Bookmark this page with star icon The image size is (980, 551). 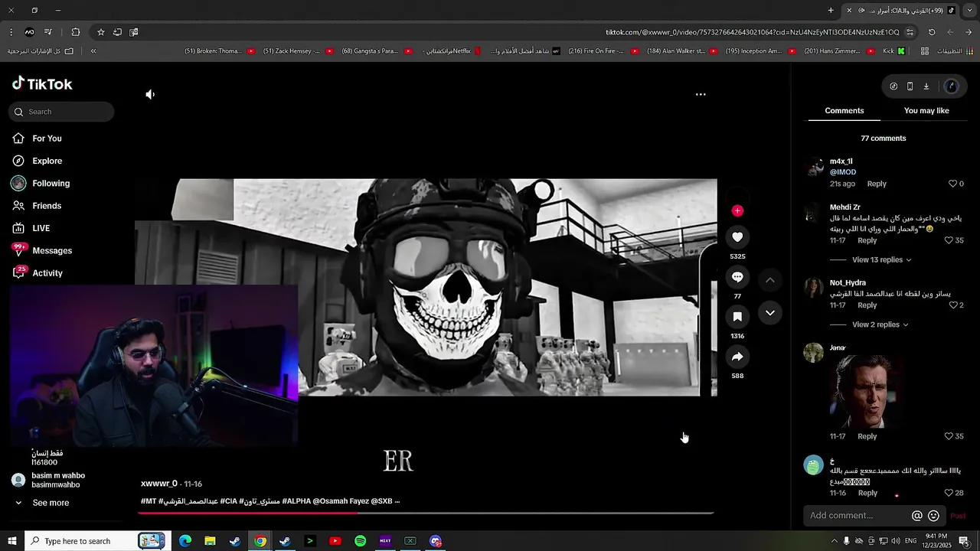coord(100,32)
